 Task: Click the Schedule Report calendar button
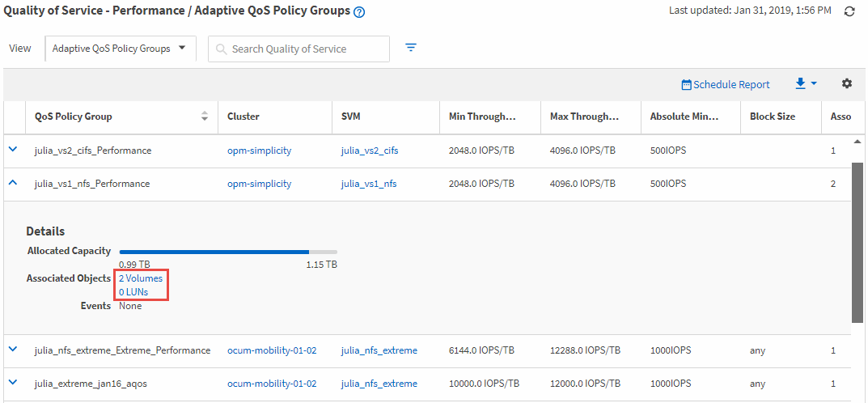pos(726,84)
